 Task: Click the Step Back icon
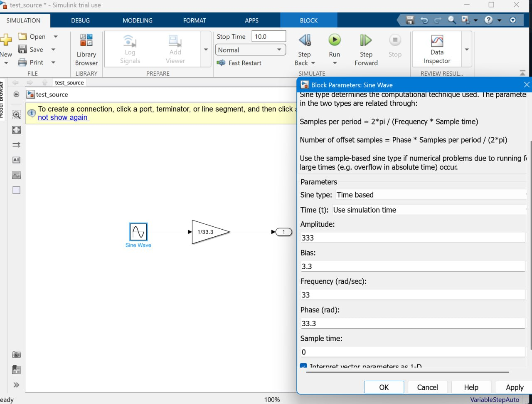pyautogui.click(x=305, y=40)
